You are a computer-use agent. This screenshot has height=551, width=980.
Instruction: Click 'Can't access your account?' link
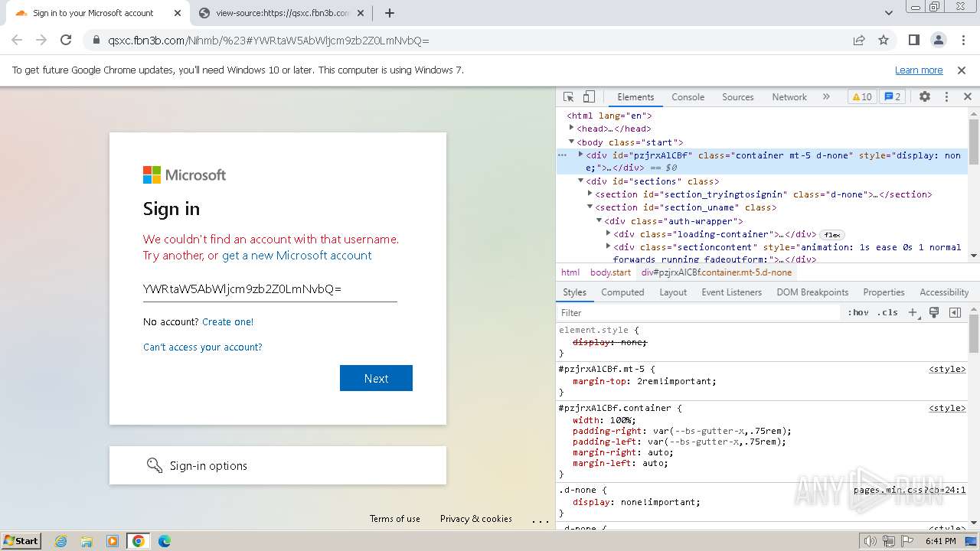pyautogui.click(x=203, y=347)
